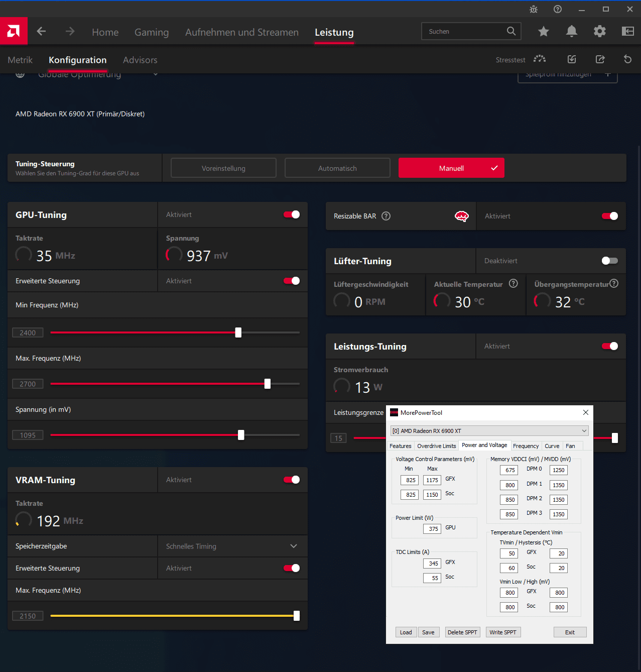The image size is (641, 672).
Task: Open Frequency tab in MorePowerTool
Action: tap(526, 446)
